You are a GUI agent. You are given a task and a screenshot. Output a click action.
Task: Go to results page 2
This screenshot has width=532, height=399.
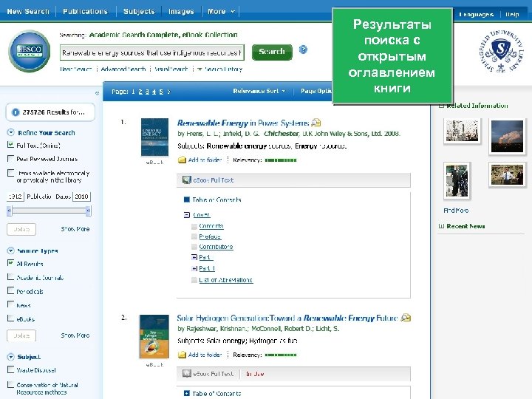pyautogui.click(x=140, y=92)
